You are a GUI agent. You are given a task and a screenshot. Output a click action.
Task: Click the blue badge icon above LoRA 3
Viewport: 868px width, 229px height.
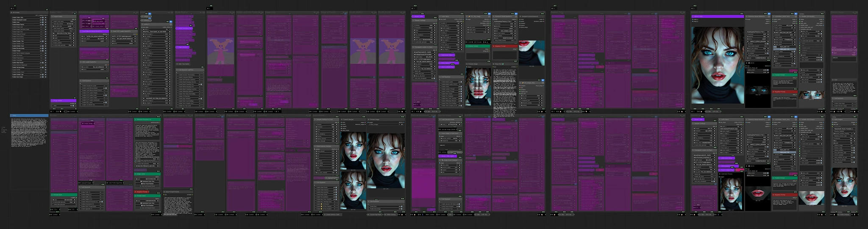tap(171, 21)
